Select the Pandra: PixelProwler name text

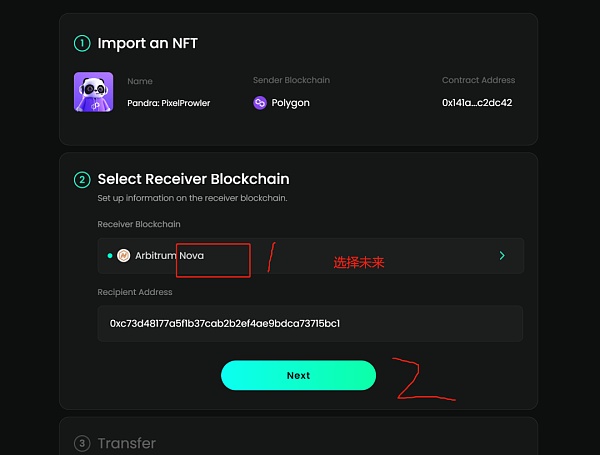point(169,103)
